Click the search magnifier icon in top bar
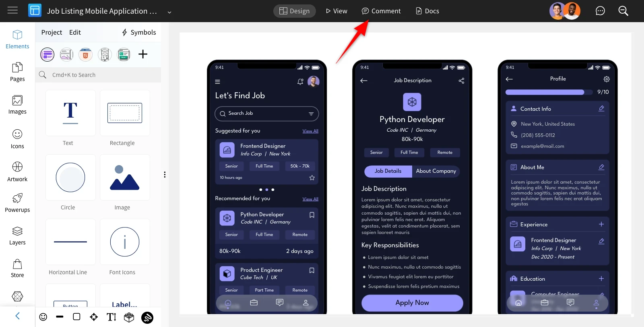The image size is (644, 327). [x=623, y=11]
